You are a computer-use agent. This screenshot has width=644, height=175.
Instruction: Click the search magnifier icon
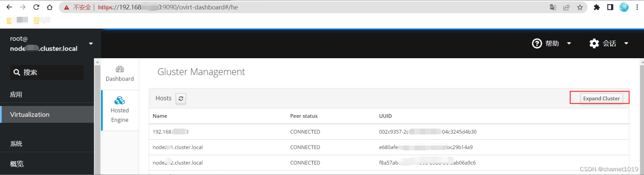pos(17,72)
